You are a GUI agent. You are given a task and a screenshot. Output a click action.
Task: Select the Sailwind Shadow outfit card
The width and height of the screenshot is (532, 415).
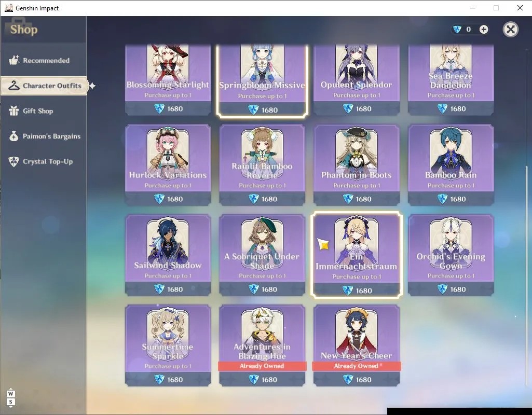pyautogui.click(x=168, y=255)
